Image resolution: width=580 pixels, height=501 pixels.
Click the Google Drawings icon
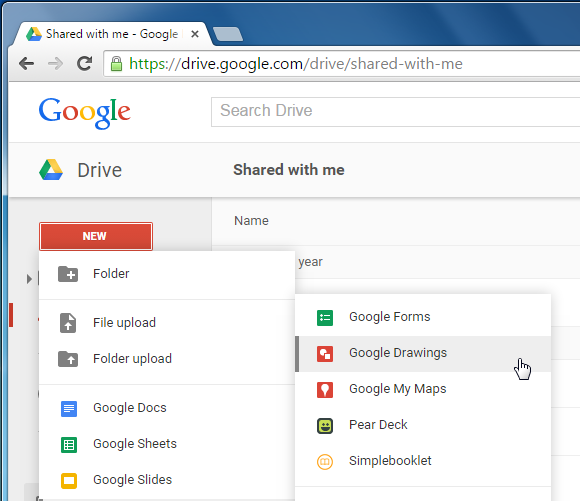tap(325, 354)
